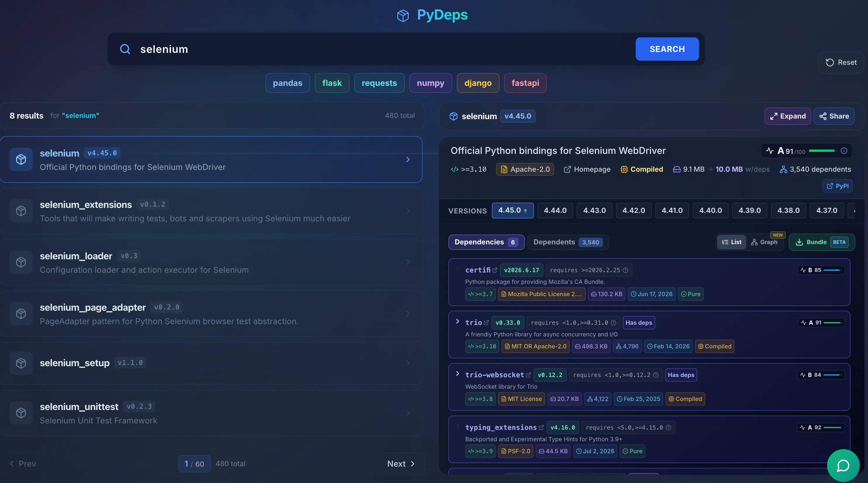Open trio-websocket's external link icon
This screenshot has width=868, height=483.
[x=528, y=375]
